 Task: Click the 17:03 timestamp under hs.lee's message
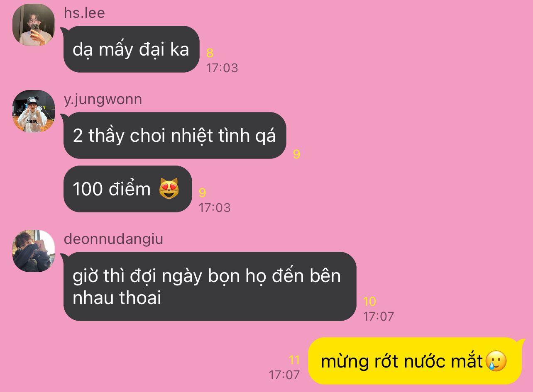222,68
